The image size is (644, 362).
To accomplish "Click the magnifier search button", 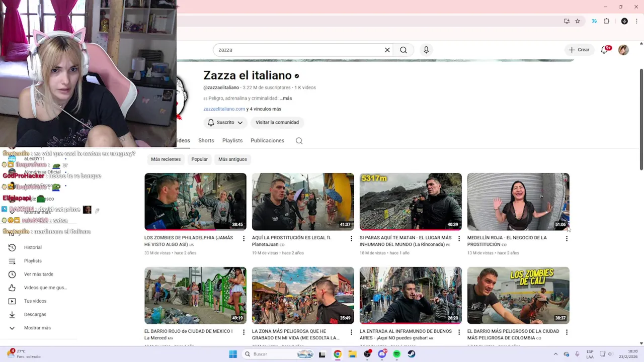I will [x=404, y=50].
